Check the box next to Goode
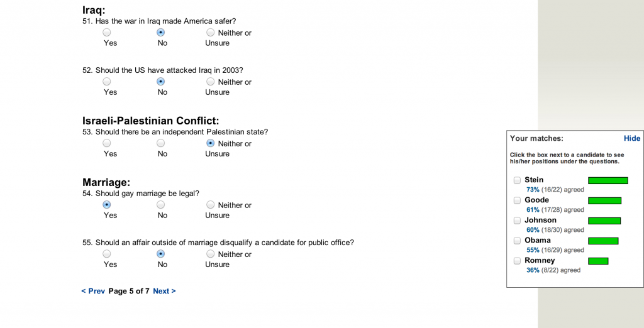Viewport: 644px width, 328px height. click(x=517, y=200)
